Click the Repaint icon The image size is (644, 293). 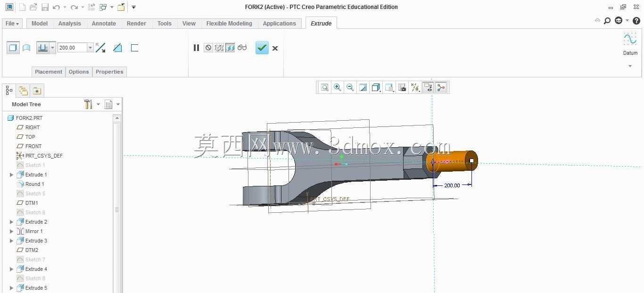pos(363,87)
